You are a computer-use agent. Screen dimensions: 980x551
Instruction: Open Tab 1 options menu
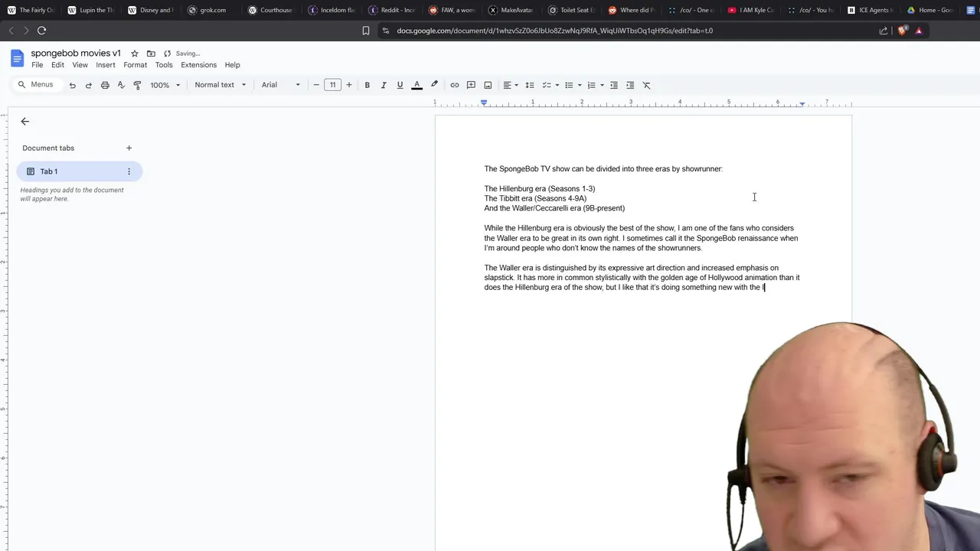129,171
